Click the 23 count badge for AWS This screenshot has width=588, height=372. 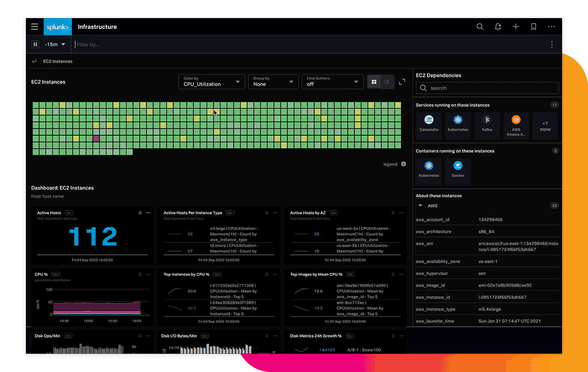pos(554,206)
